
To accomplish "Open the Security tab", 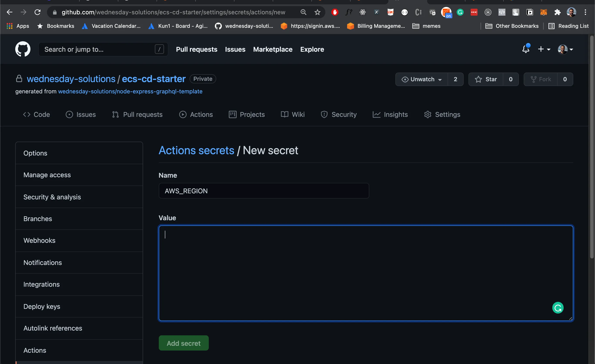I will point(339,114).
